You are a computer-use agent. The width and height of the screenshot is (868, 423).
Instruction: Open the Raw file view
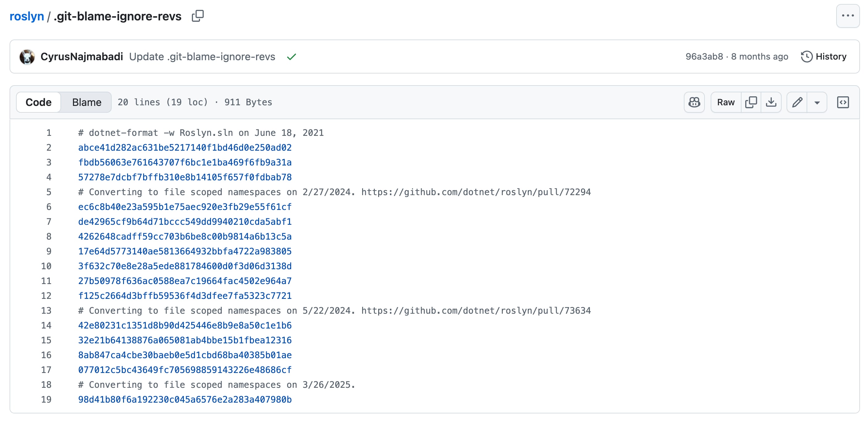pyautogui.click(x=725, y=102)
